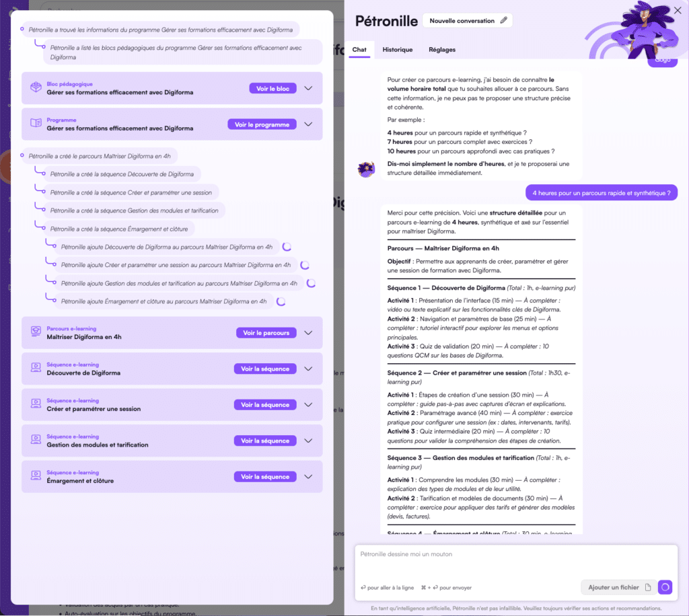This screenshot has height=616, width=689.
Task: Expand Gestion des modules et tarification chevron
Action: [x=308, y=440]
